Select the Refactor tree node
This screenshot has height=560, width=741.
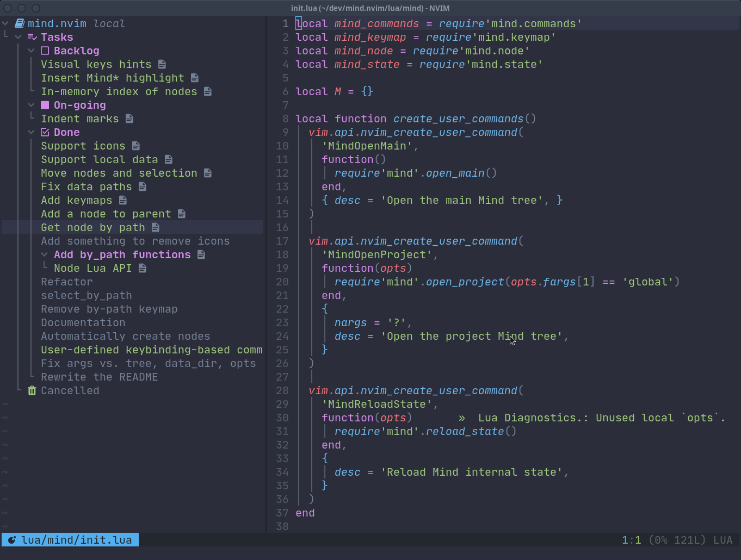click(x=67, y=282)
